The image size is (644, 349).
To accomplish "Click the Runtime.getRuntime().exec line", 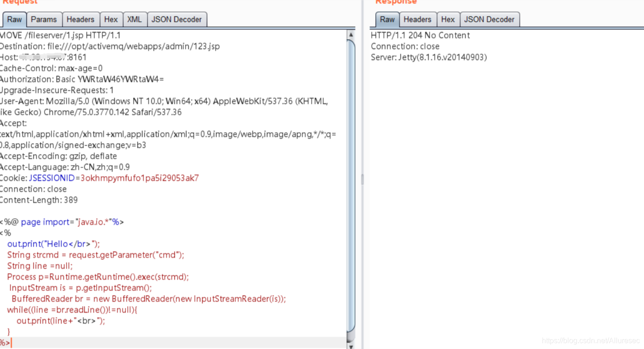I will click(98, 277).
